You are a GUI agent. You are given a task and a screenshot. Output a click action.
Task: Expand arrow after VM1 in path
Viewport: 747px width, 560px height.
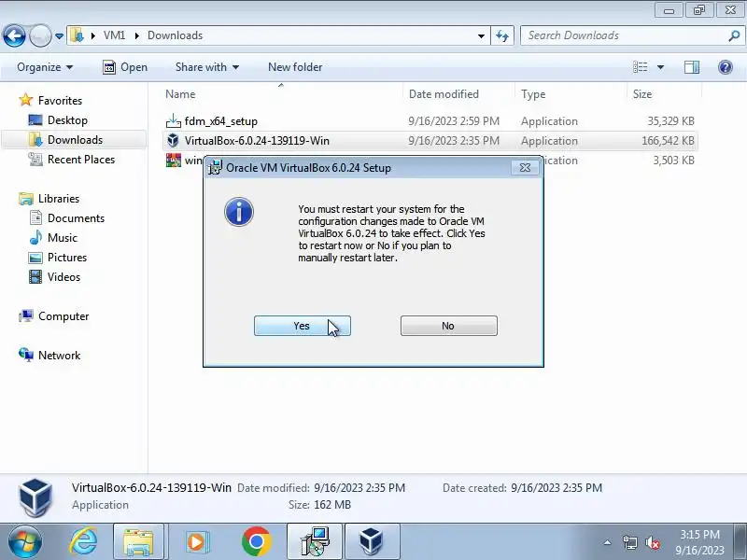[x=136, y=36]
